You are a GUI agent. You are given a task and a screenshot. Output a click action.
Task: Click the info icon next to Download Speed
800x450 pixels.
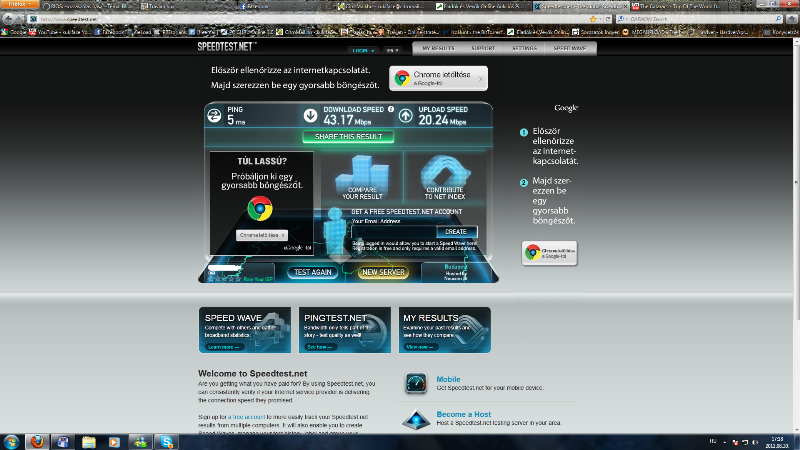click(x=391, y=109)
